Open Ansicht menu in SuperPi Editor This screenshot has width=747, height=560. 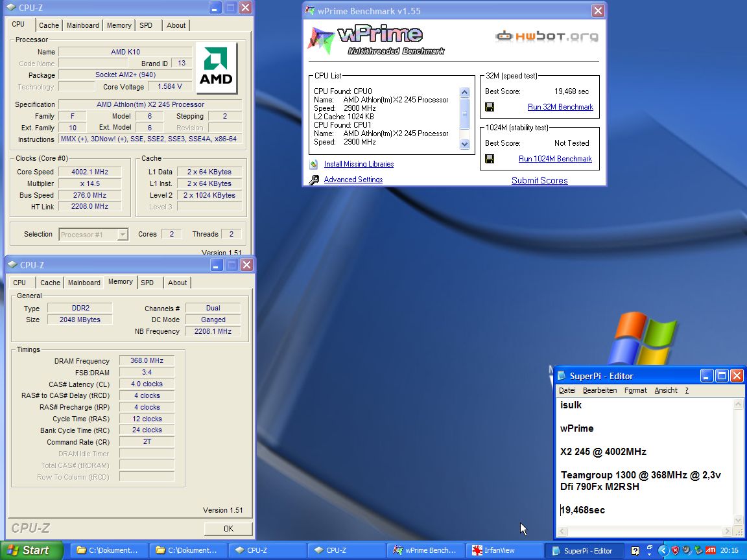point(666,390)
